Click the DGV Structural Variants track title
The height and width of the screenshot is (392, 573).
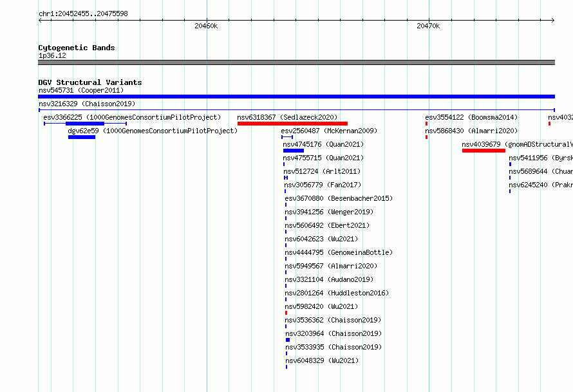(90, 82)
